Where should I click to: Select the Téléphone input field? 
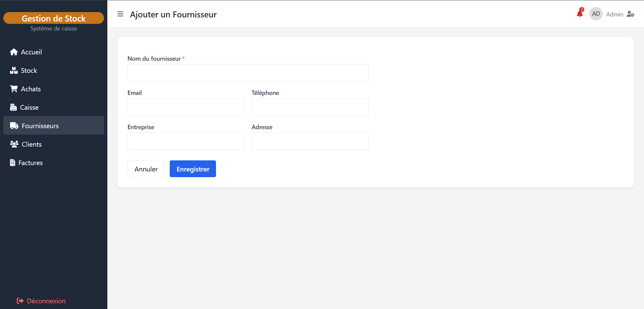(x=310, y=107)
